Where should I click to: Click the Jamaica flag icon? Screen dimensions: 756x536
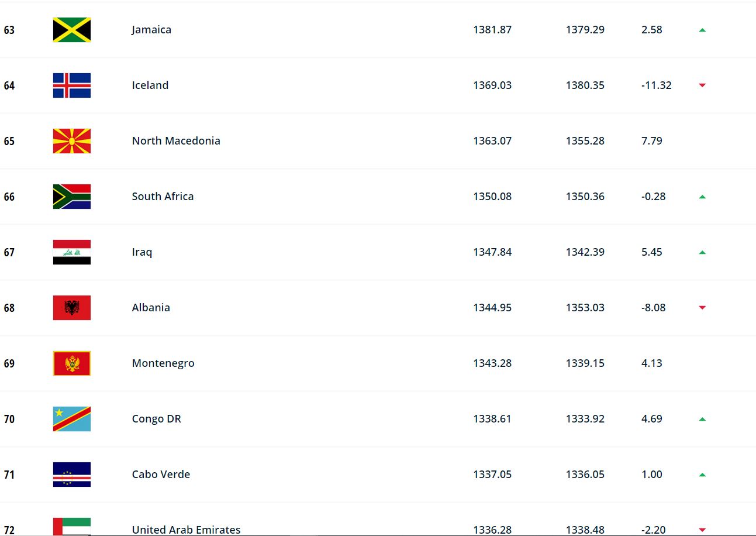pos(72,30)
